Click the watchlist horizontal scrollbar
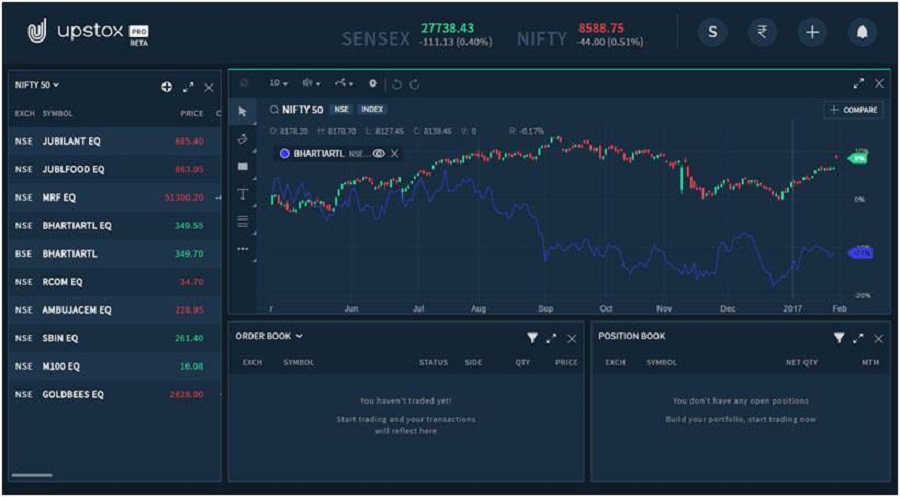Screen dimensions: 900x497 [32, 475]
